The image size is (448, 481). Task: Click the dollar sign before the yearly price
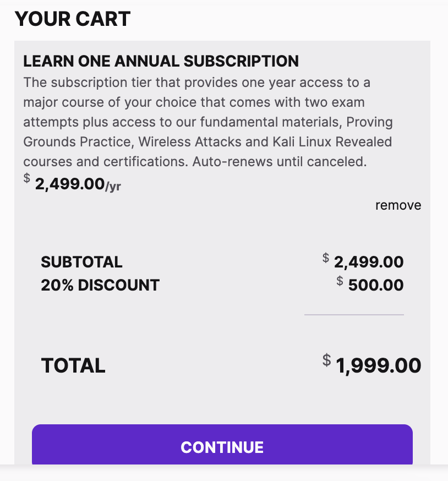tap(27, 179)
